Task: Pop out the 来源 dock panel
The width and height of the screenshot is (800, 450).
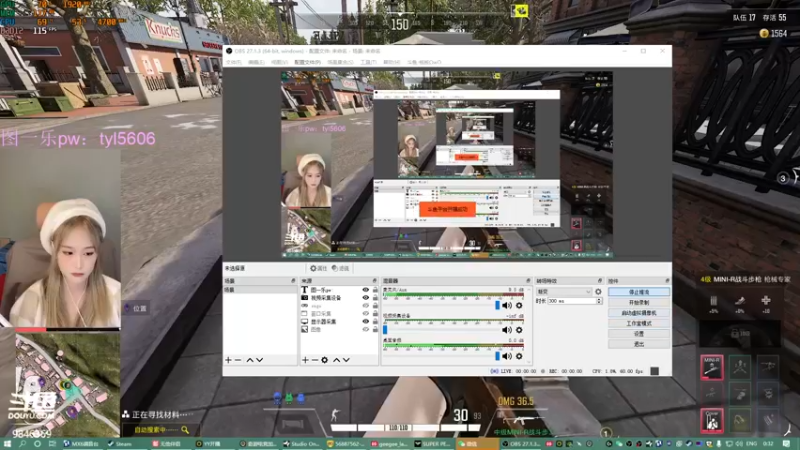Action: (x=374, y=281)
